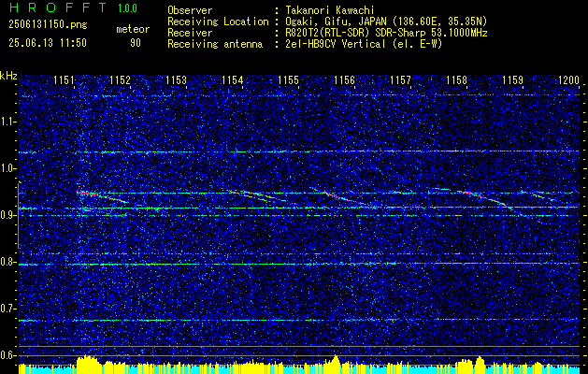Viewport: 588px width, 374px height.
Task: Click the kHz axis unit label
Action: (8, 76)
